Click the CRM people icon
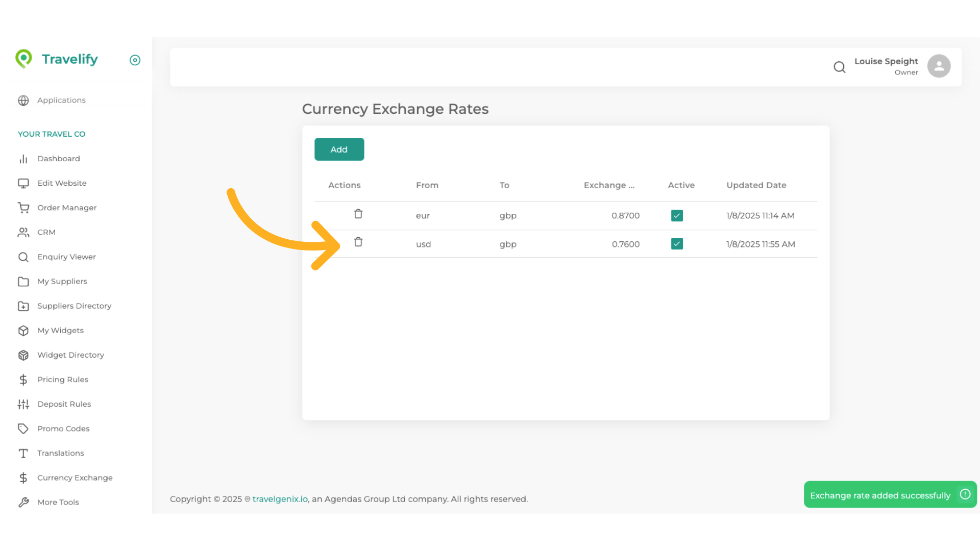 tap(23, 232)
